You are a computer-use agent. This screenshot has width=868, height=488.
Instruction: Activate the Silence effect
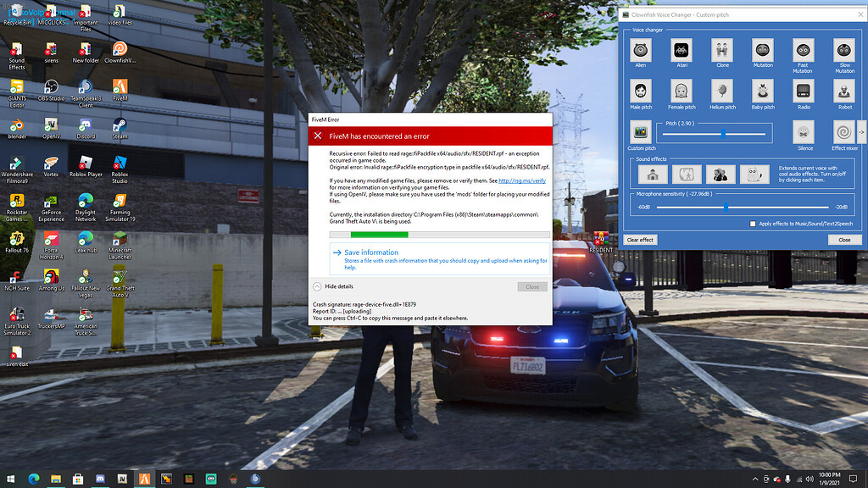[x=804, y=132]
